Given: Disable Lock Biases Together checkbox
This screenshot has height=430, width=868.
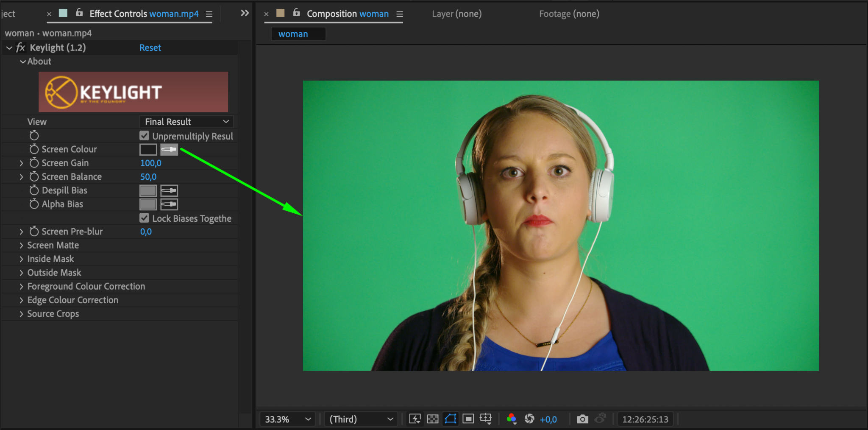Looking at the screenshot, I should pyautogui.click(x=145, y=218).
